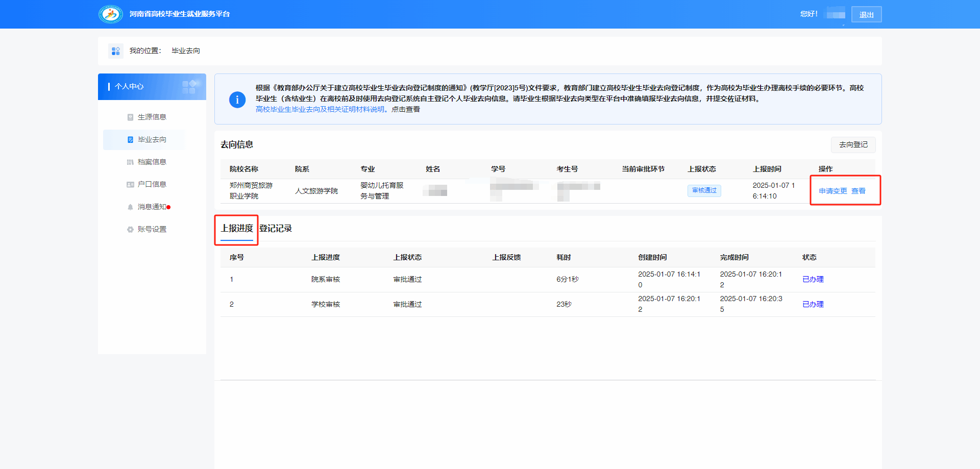Select the 上报进度 tab
Image resolution: width=980 pixels, height=469 pixels.
(237, 229)
